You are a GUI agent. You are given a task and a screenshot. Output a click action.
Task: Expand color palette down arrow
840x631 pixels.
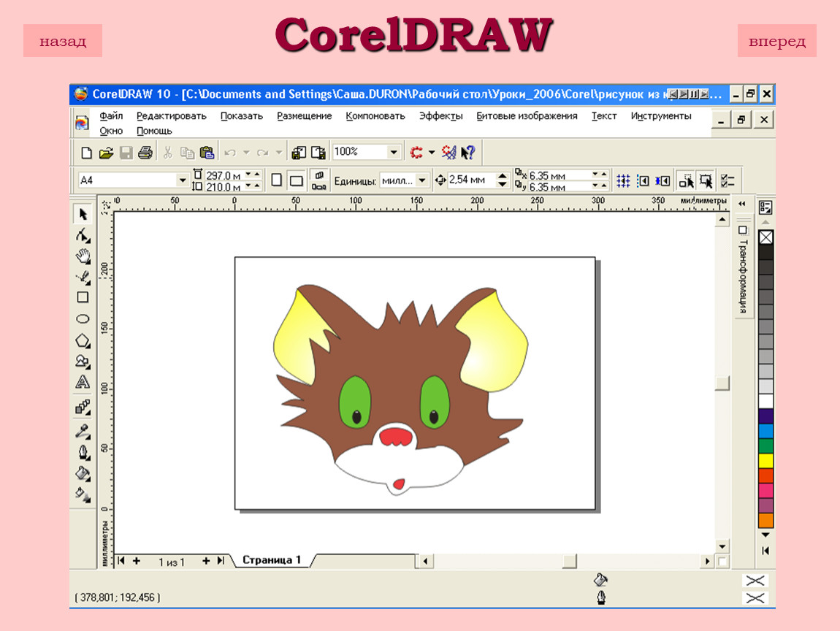click(765, 535)
